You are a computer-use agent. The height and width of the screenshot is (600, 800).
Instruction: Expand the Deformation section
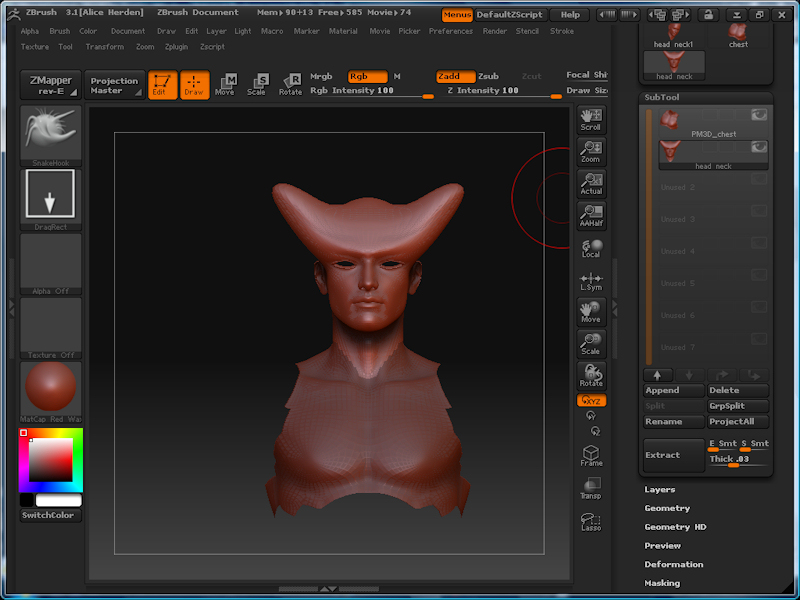coord(673,565)
